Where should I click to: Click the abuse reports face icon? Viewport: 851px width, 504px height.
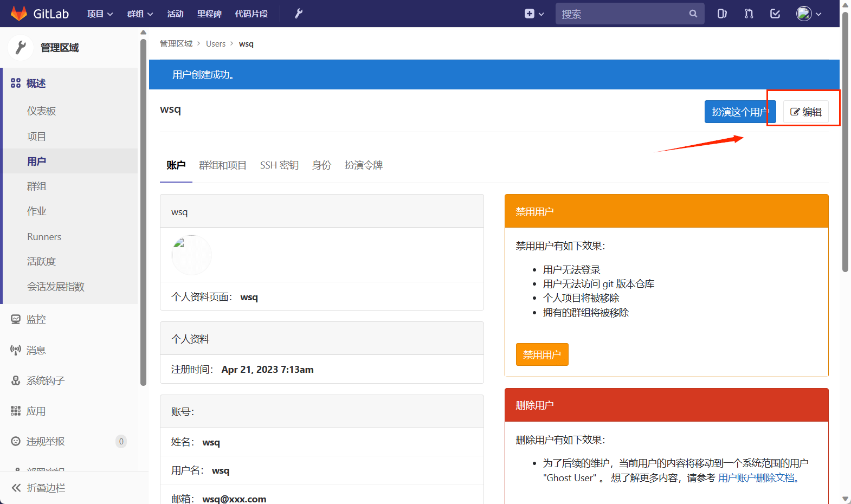point(16,441)
